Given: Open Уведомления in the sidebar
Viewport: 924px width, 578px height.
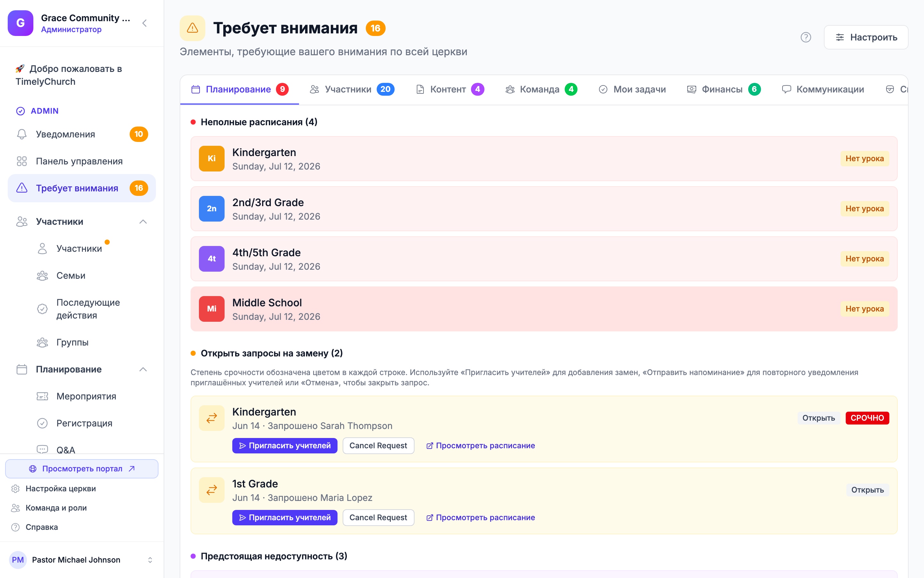Looking at the screenshot, I should click(82, 134).
